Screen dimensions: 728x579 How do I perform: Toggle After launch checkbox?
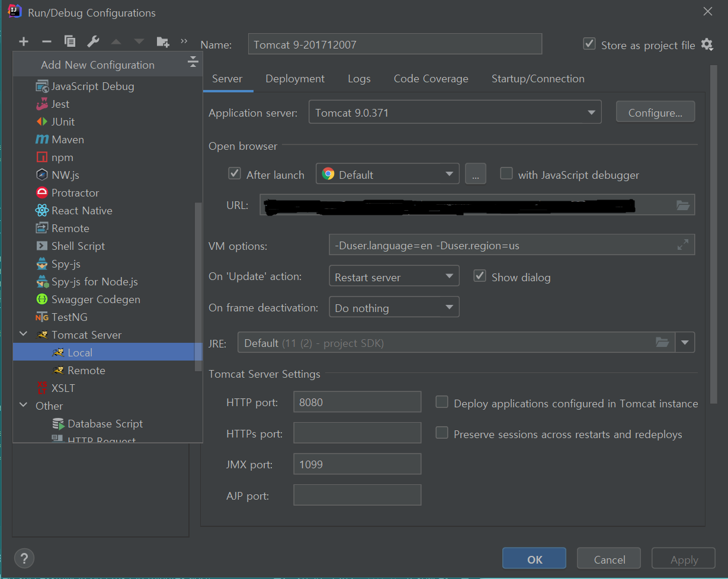click(235, 174)
